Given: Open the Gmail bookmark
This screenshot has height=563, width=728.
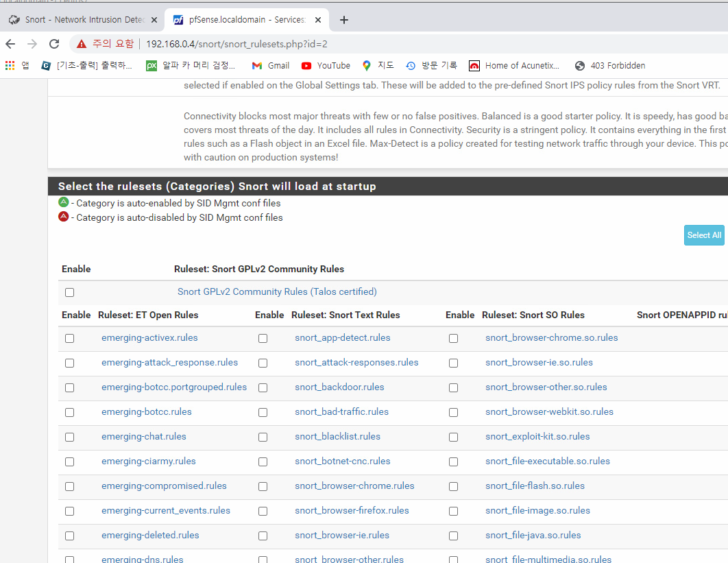Looking at the screenshot, I should click(x=271, y=66).
